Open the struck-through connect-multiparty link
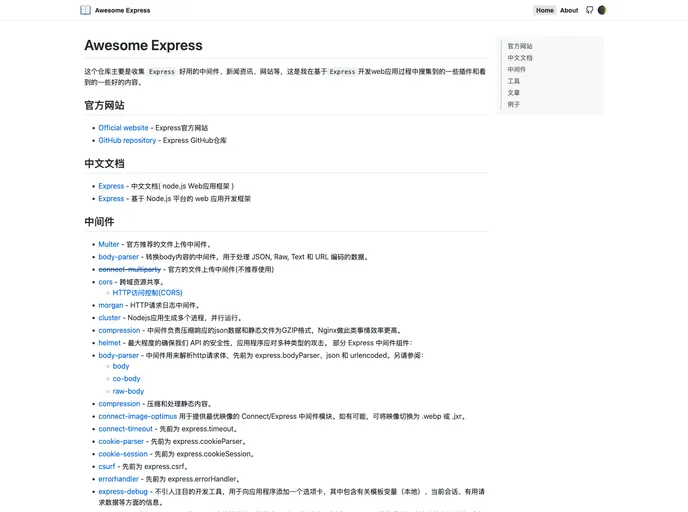This screenshot has height=512, width=688. point(129,269)
